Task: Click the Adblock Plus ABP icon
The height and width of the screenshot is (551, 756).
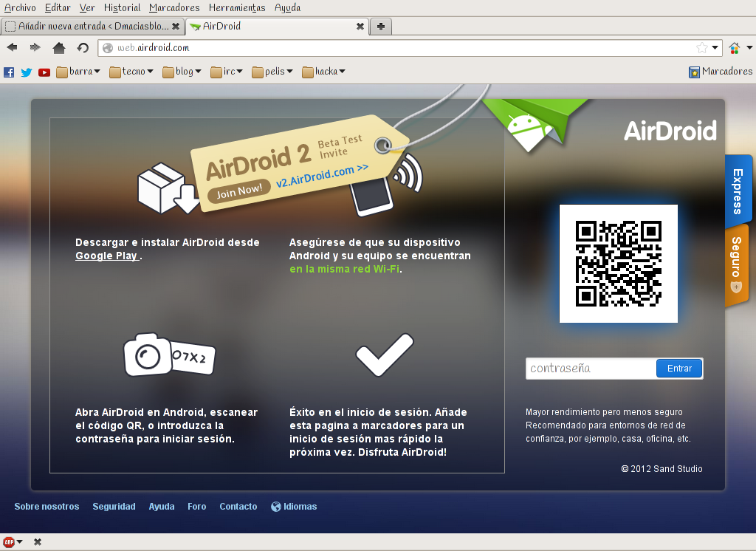Action: 9,542
